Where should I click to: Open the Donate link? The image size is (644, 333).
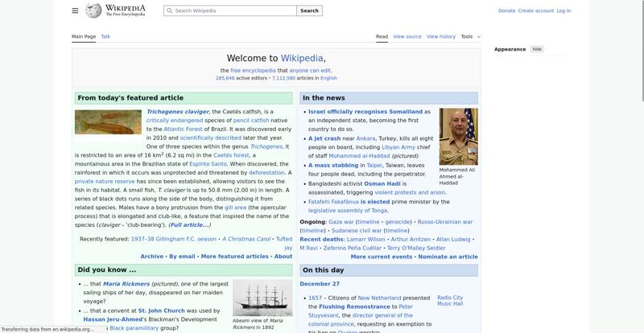pos(506,11)
